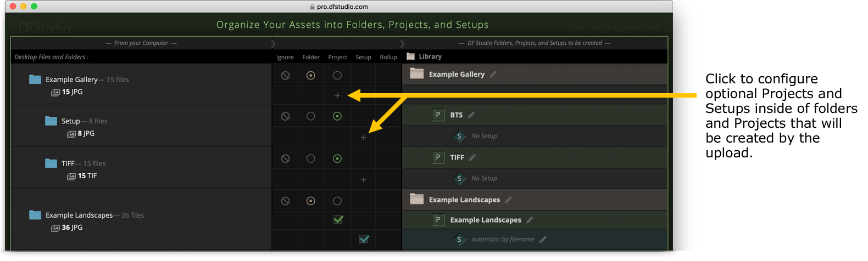
Task: Select the BTS project name
Action: [457, 115]
